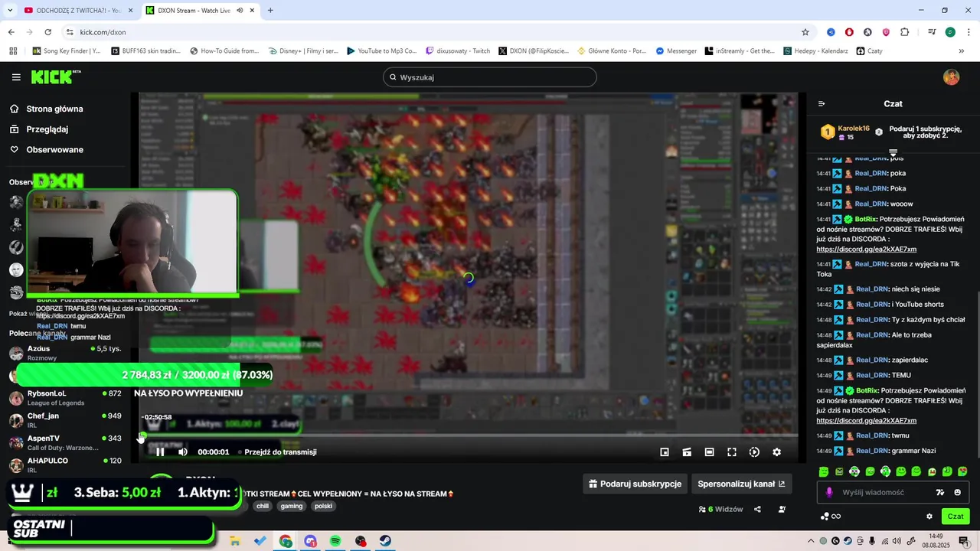Open a new browser tab
The image size is (980, 551).
click(x=270, y=11)
